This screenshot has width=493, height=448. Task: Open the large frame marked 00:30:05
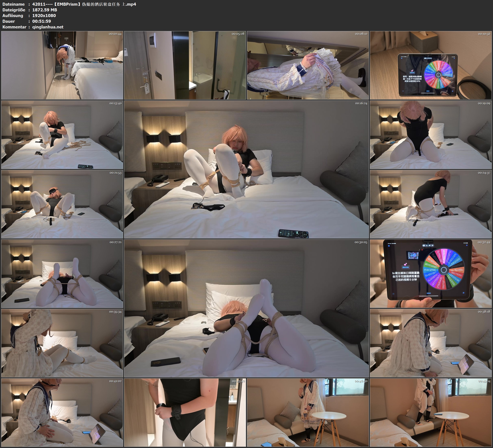click(x=246, y=308)
